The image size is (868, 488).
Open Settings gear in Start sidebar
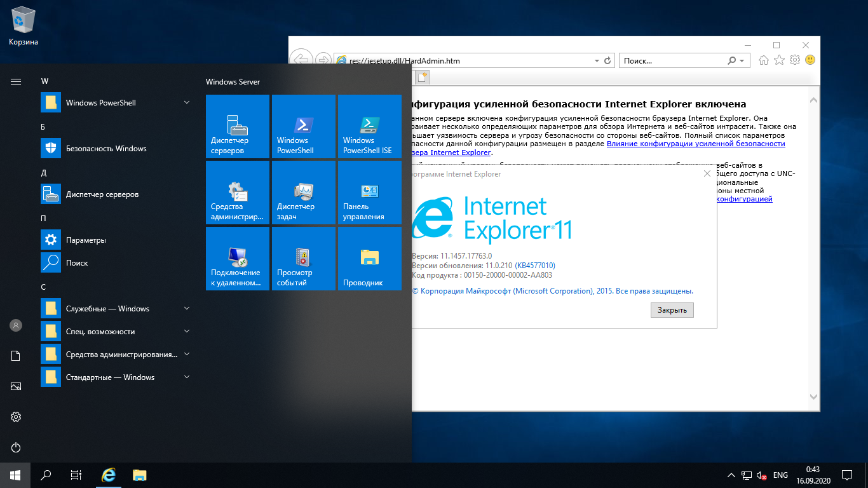(16, 417)
